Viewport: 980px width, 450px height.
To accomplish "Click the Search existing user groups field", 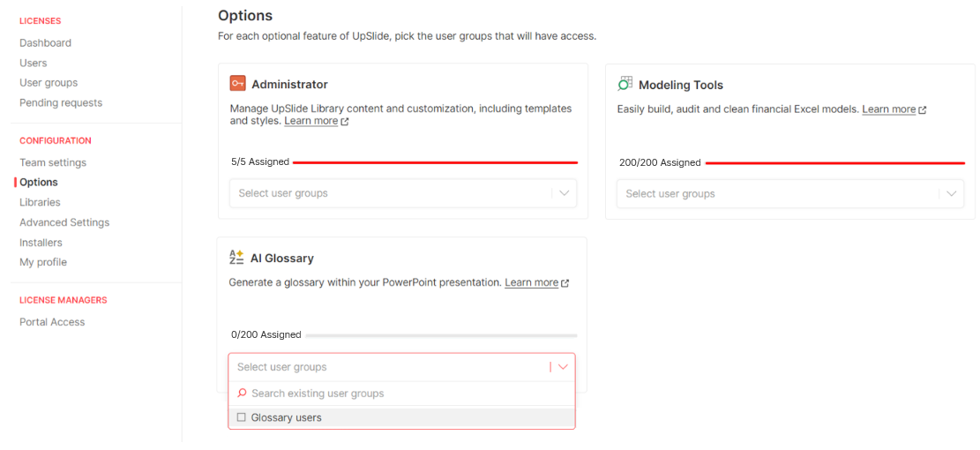I will tap(402, 394).
